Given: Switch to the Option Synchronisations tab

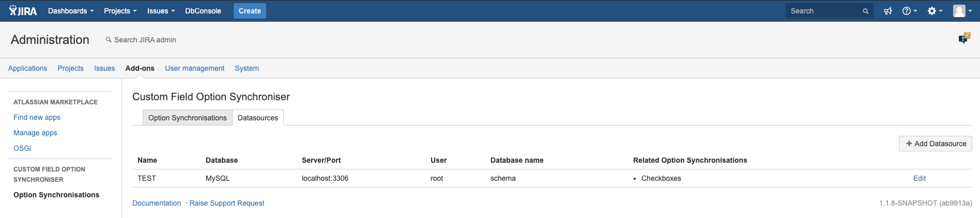Looking at the screenshot, I should pos(187,118).
